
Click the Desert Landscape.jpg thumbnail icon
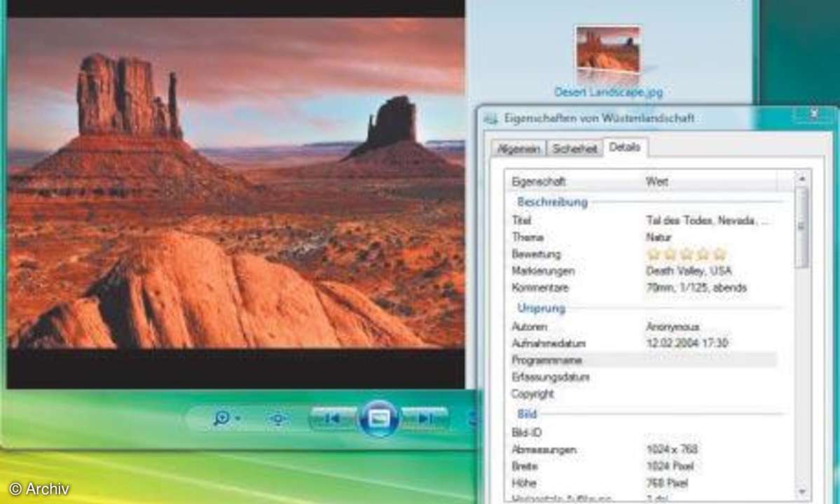(x=607, y=50)
